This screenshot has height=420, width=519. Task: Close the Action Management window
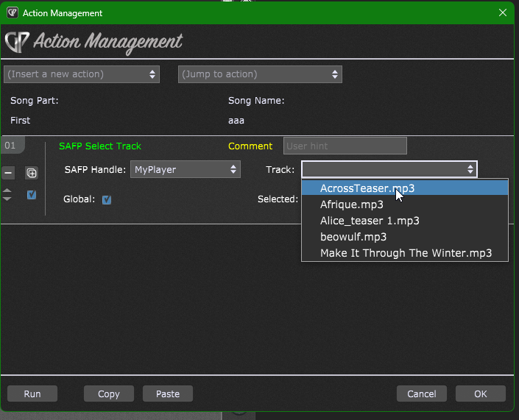click(x=503, y=13)
